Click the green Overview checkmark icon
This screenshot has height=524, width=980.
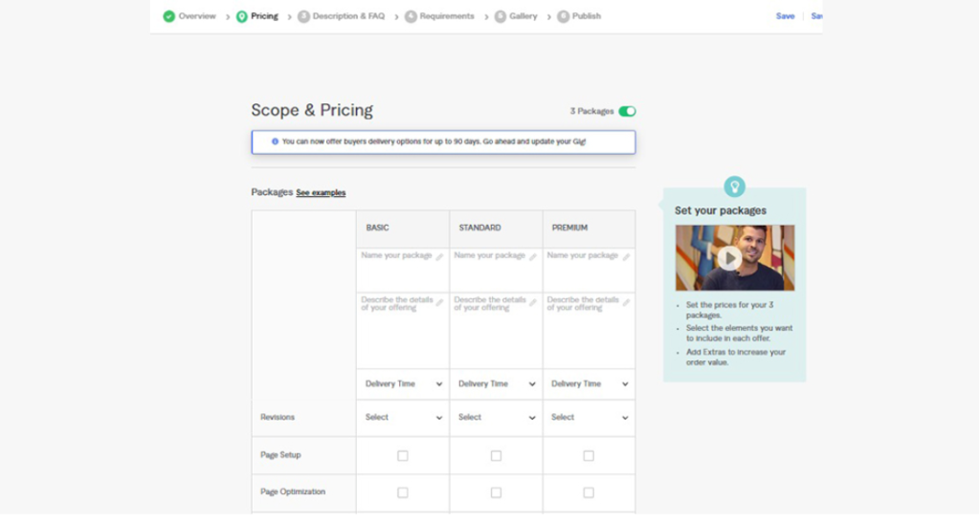click(169, 16)
